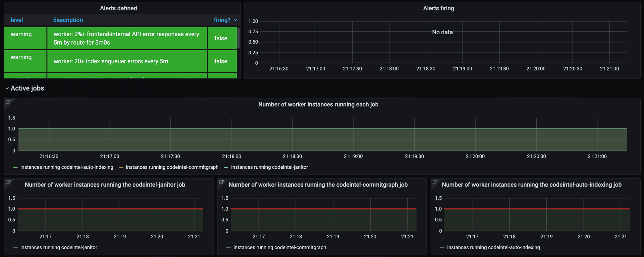The height and width of the screenshot is (257, 644).
Task: Open the codeintel-auto-indexing job panel title menu
Action: point(532,185)
